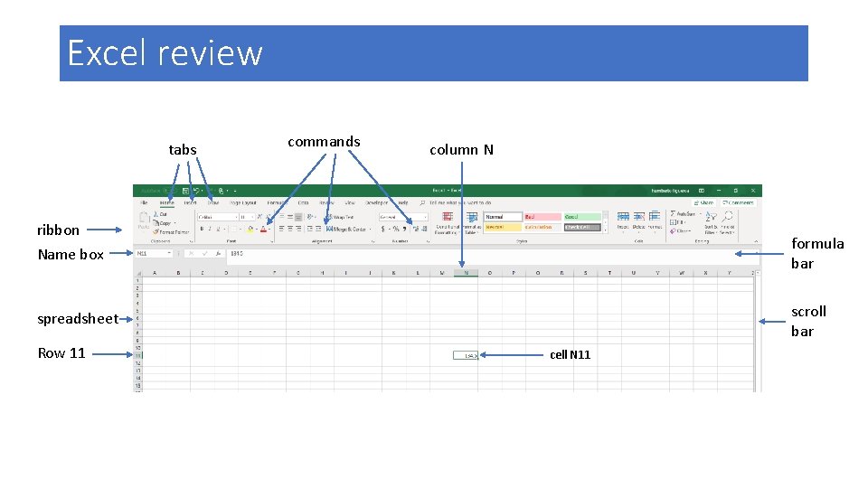The image size is (868, 488).
Task: Open the General number format dropdown
Action: [x=425, y=218]
